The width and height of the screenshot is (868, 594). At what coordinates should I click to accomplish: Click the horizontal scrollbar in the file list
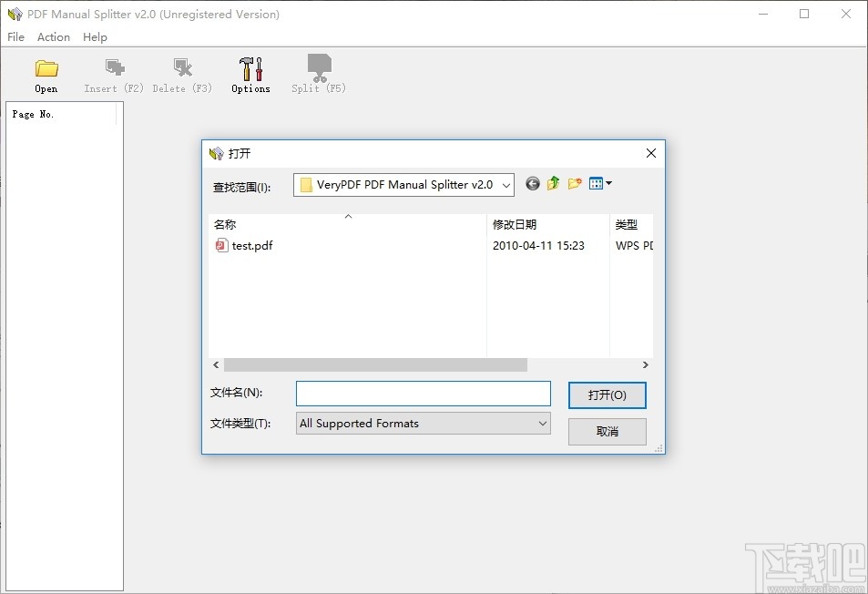(373, 364)
